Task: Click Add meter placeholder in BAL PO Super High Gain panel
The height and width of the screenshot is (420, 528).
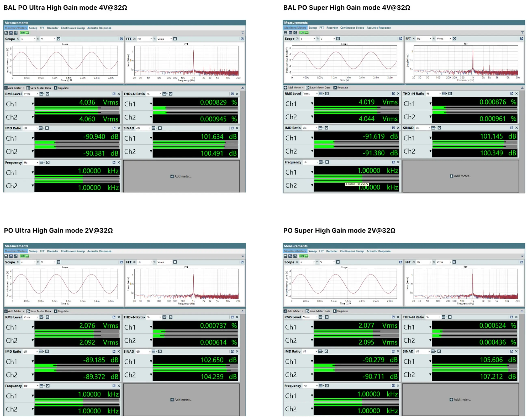Action: tap(460, 176)
